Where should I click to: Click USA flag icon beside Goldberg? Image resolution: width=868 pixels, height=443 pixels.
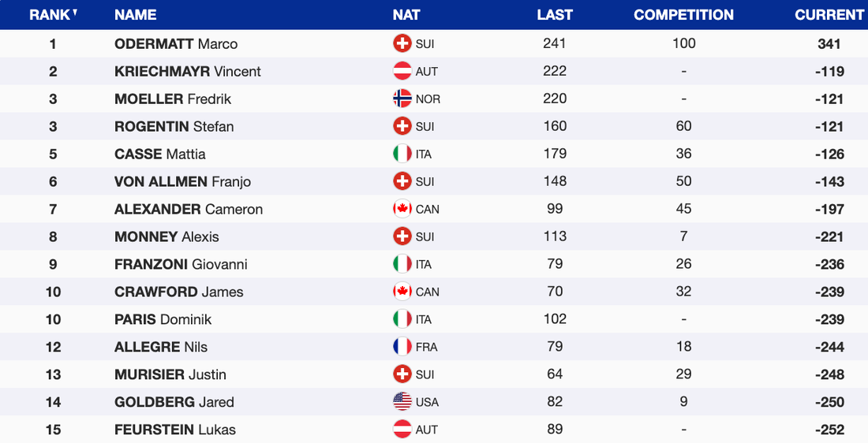point(402,402)
